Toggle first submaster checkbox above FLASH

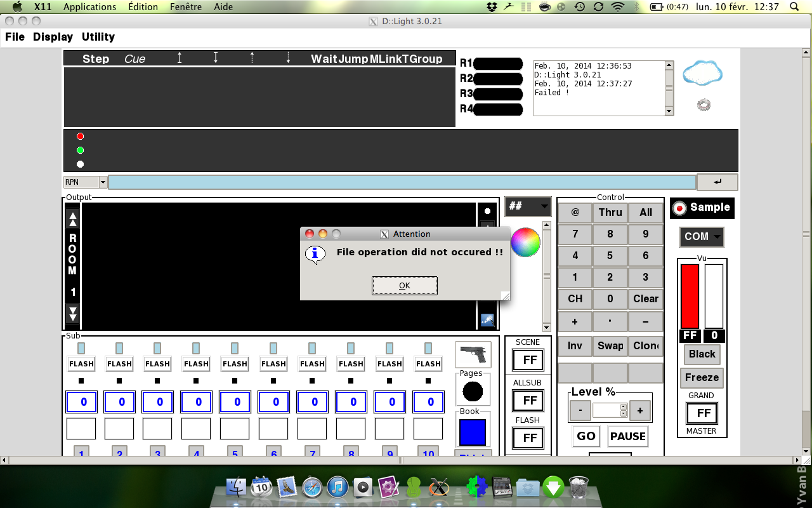(81, 348)
